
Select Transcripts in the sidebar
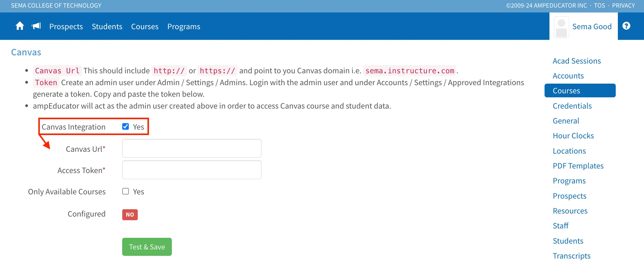point(572,256)
